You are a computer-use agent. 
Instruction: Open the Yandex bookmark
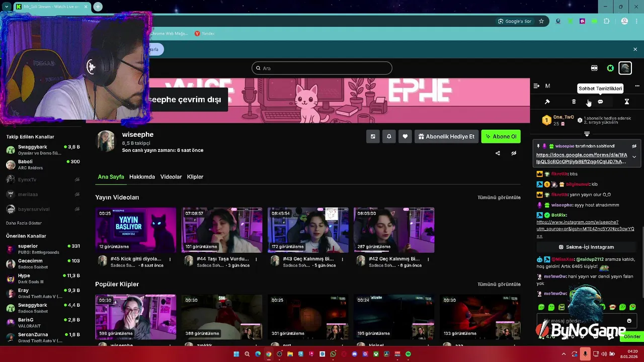tap(205, 34)
